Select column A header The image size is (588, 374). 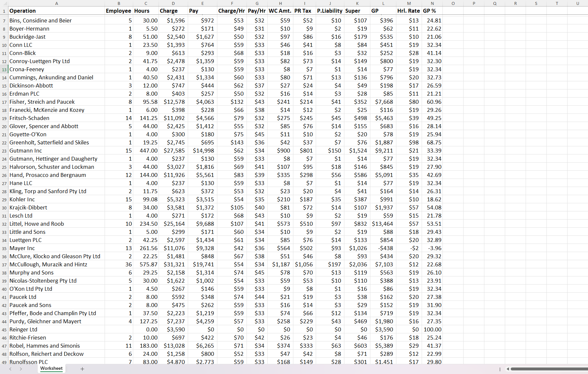tap(57, 3)
